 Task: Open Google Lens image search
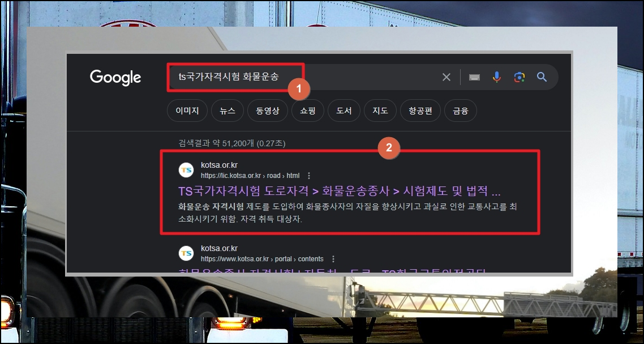(520, 77)
